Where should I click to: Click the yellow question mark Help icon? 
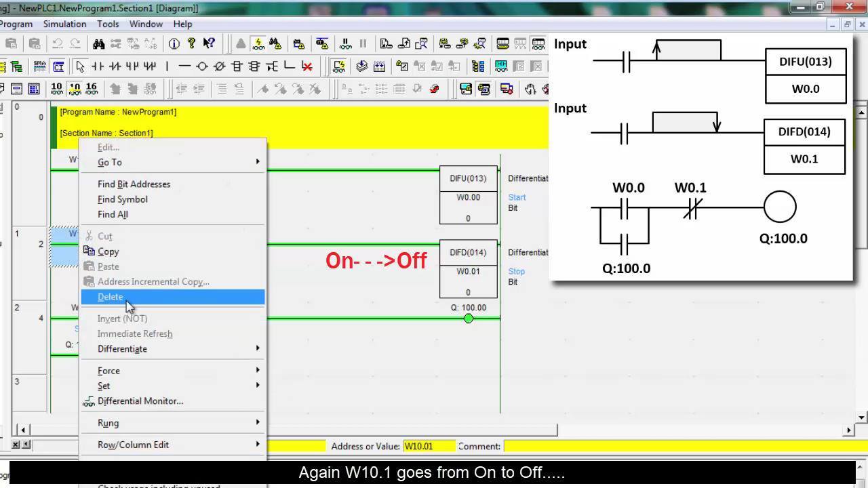pyautogui.click(x=191, y=43)
